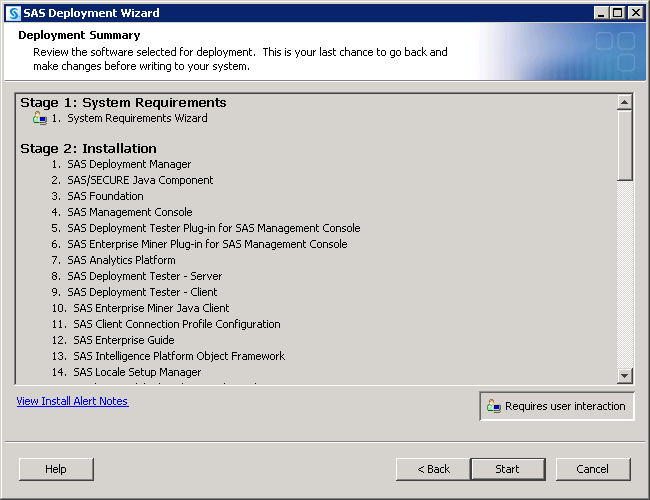Image resolution: width=650 pixels, height=500 pixels.
Task: Click the vertical scrollbar thumb
Action: click(x=625, y=145)
